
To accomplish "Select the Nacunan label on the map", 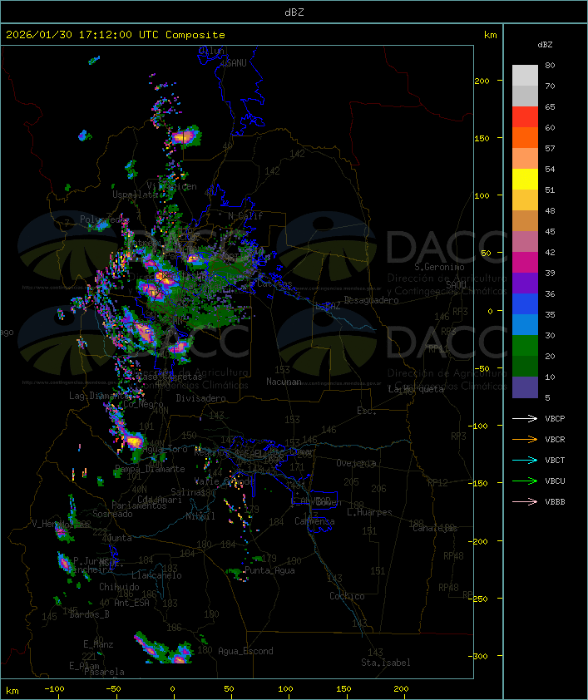I will pyautogui.click(x=284, y=382).
